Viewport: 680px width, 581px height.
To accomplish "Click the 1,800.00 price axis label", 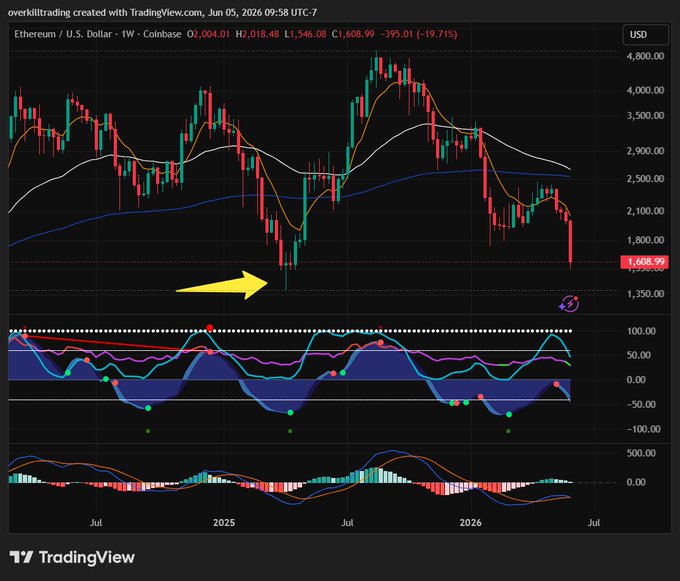I will pos(645,240).
